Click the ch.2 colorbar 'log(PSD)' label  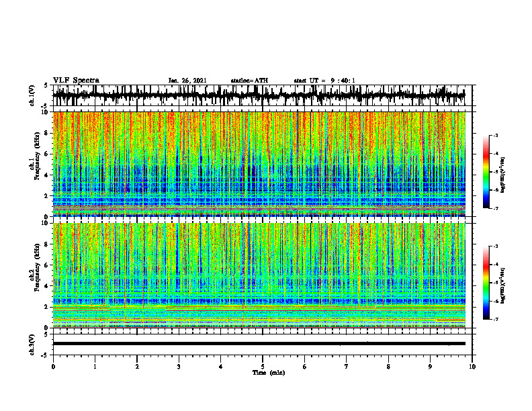[503, 285]
